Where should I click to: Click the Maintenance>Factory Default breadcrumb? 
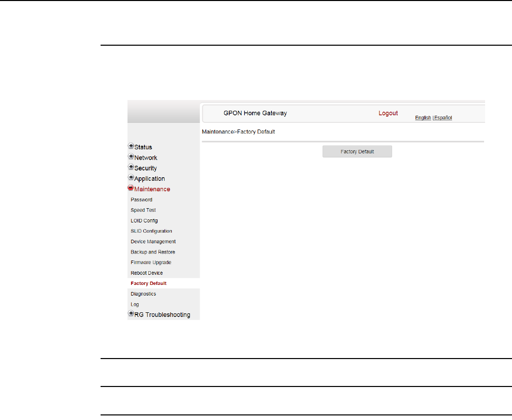tap(238, 132)
